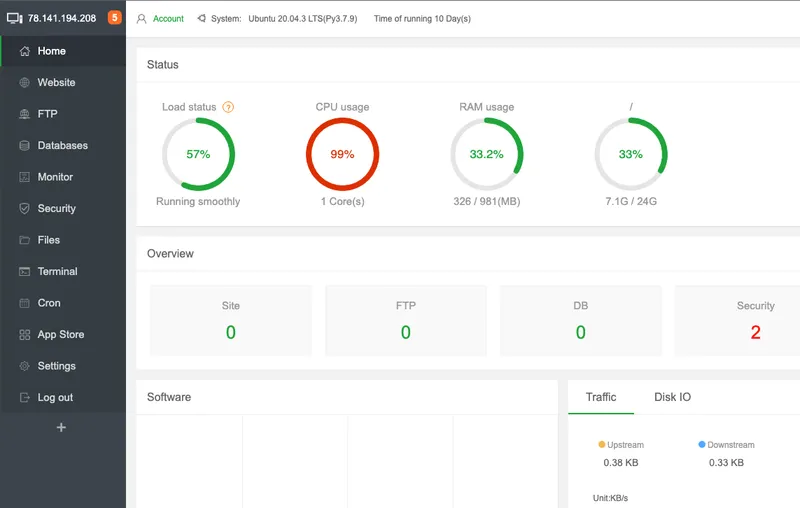Click the Files folder icon
The height and width of the screenshot is (508, 800).
(x=25, y=240)
